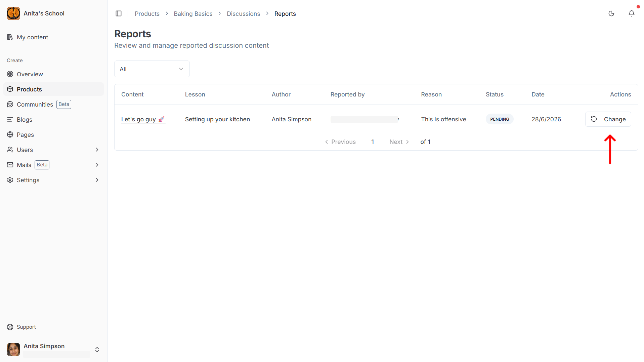Click page number 1 in pagination
The height and width of the screenshot is (362, 644).
(373, 142)
